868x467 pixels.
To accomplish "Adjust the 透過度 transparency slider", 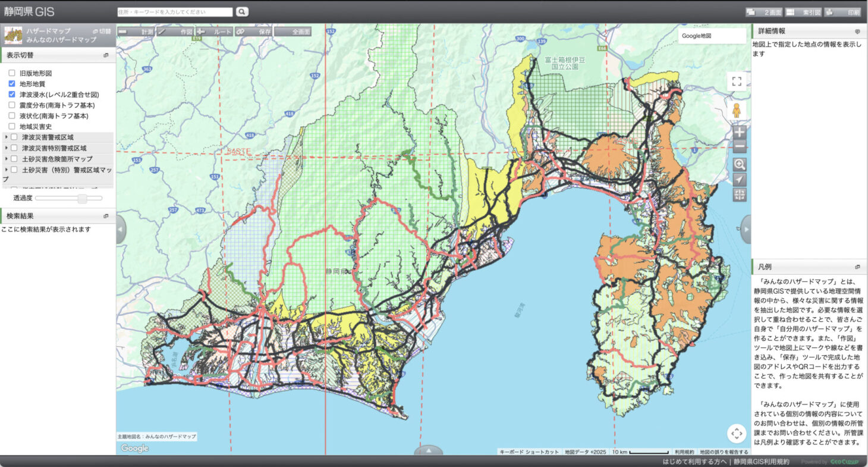I will coord(83,198).
